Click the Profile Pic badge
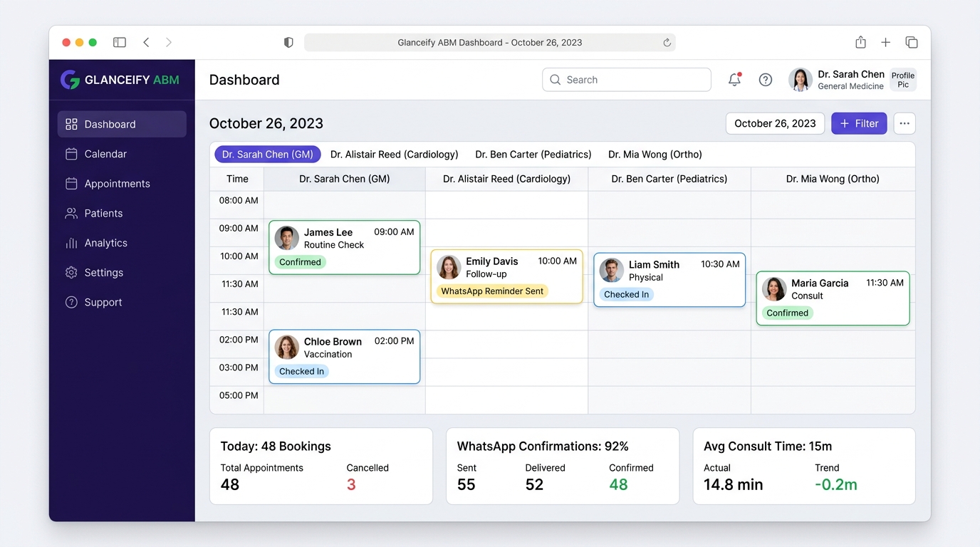This screenshot has height=547, width=980. (903, 80)
